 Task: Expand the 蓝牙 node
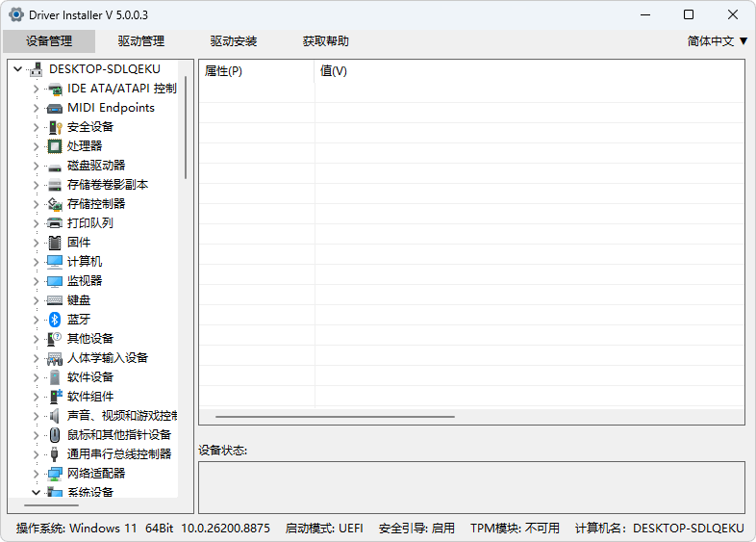[x=37, y=320]
